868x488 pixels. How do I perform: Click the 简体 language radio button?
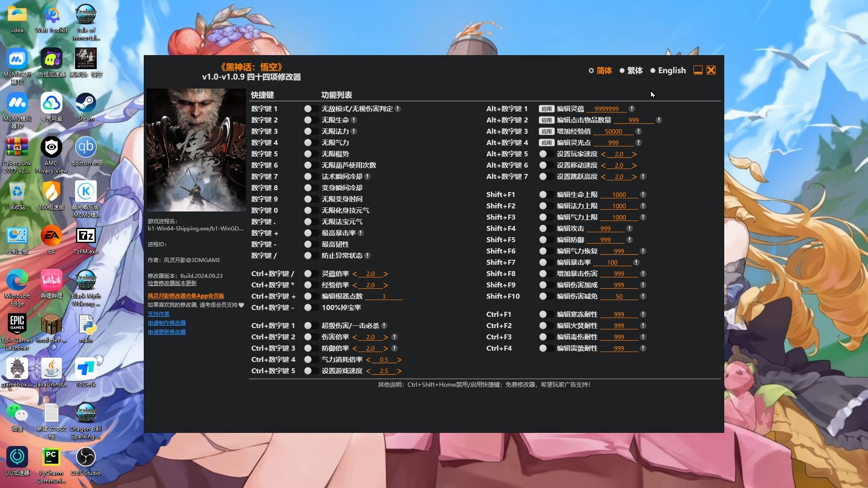(591, 70)
